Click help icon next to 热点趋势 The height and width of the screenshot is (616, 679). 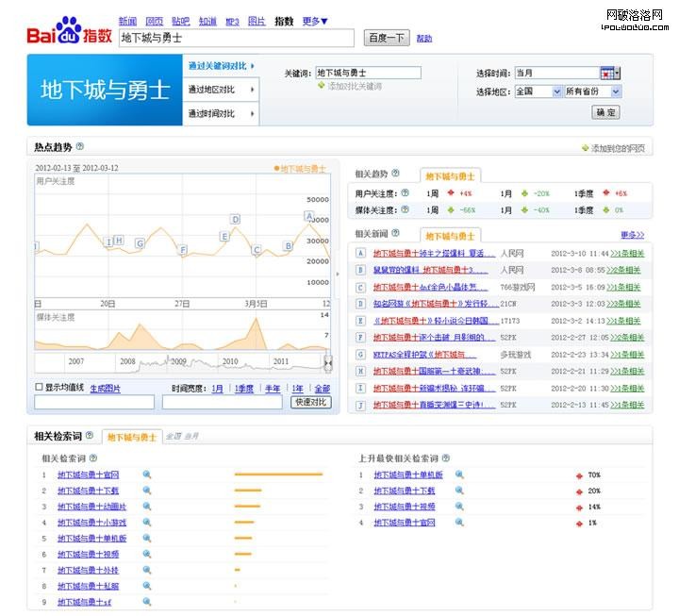pyautogui.click(x=79, y=146)
